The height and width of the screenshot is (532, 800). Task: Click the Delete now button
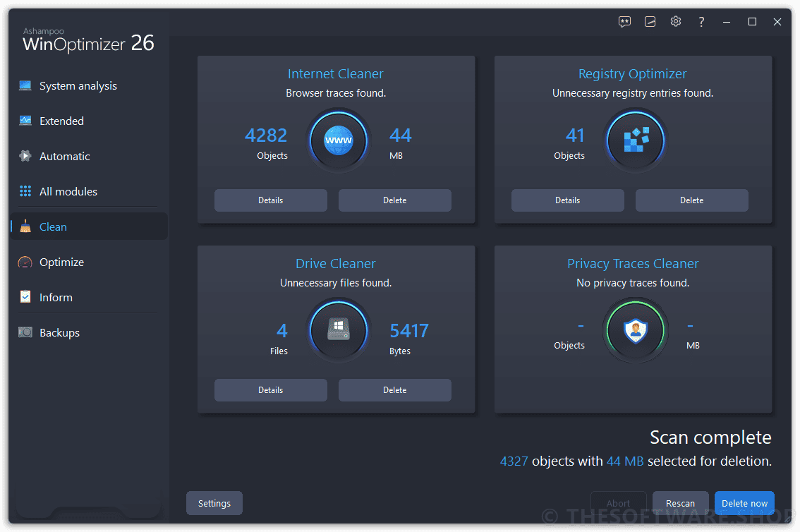[744, 503]
